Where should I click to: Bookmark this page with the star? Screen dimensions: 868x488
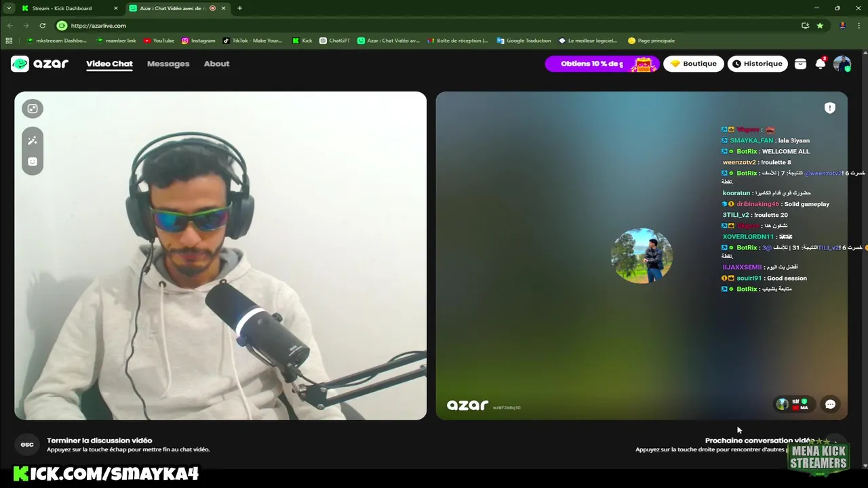point(820,26)
